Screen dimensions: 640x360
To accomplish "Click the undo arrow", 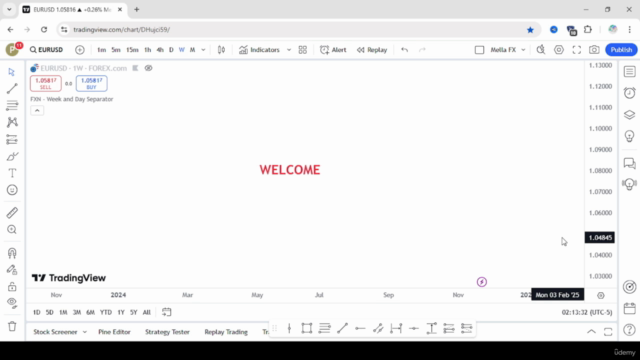I will (404, 50).
